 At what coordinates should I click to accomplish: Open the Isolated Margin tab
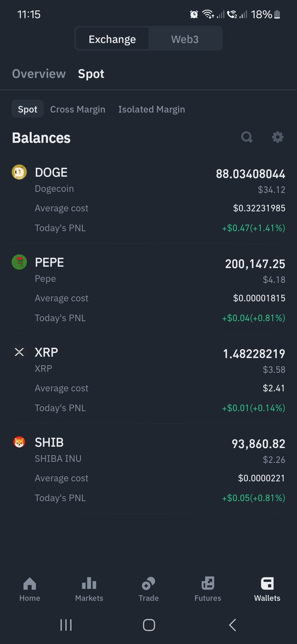pos(152,109)
